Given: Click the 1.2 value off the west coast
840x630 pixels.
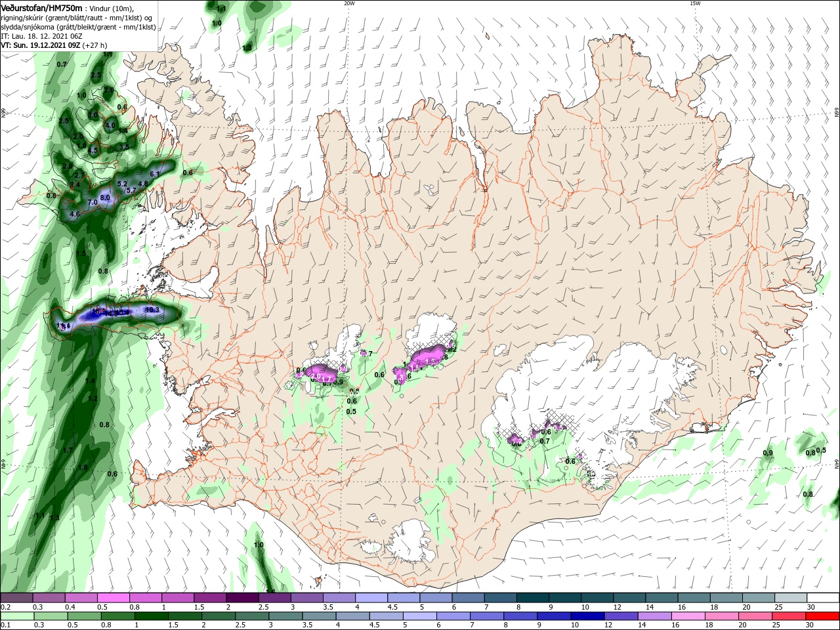Looking at the screenshot, I should [x=93, y=398].
